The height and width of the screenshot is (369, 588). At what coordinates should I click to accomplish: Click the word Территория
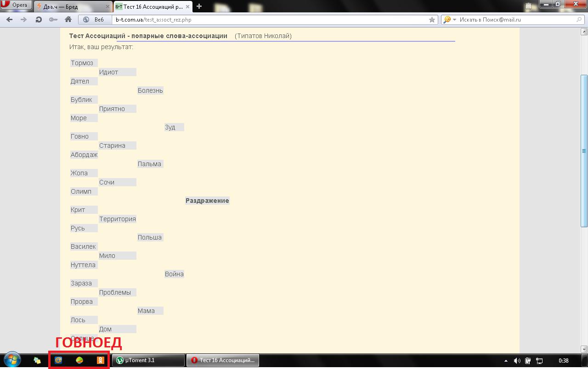point(118,219)
